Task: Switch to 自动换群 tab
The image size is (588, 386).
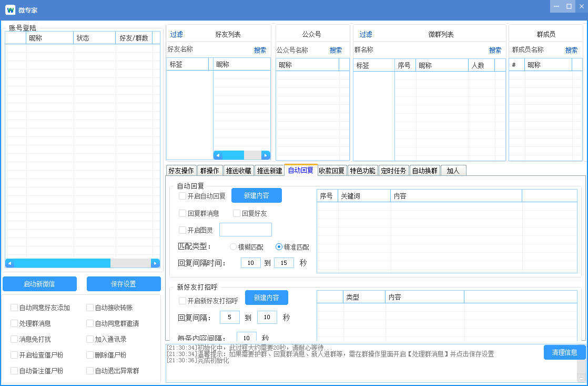Action: [425, 171]
